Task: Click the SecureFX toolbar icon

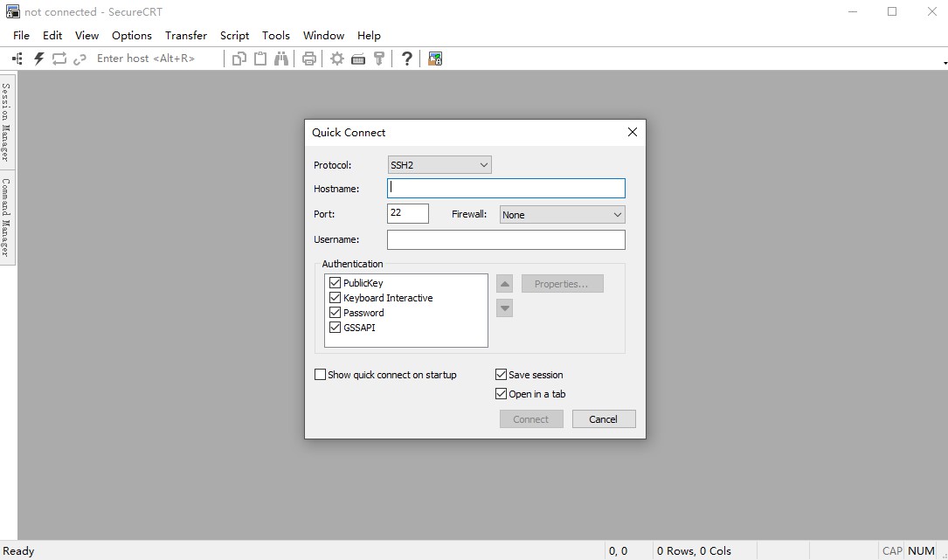Action: (435, 59)
